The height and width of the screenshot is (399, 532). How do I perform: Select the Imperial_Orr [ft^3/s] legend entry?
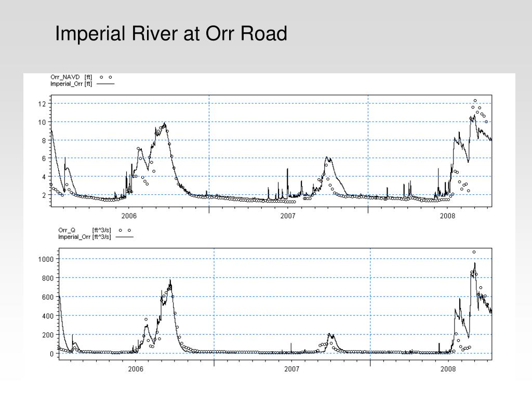click(96, 237)
